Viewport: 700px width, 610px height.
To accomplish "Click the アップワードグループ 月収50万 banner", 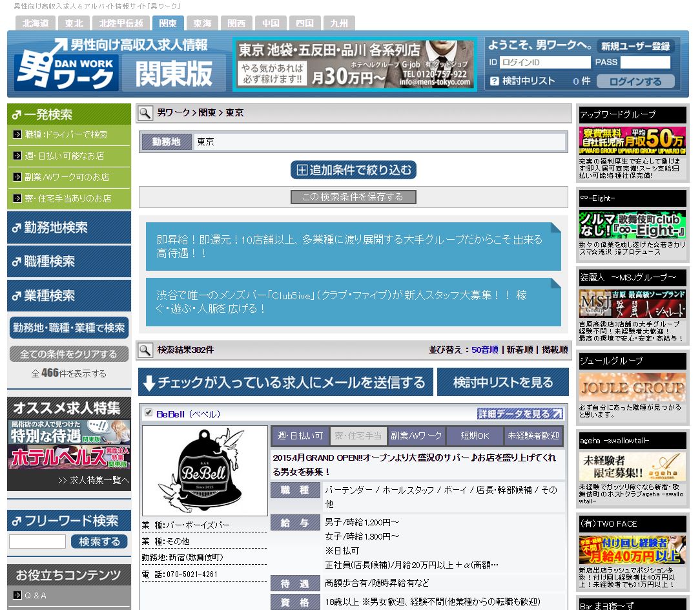I will 632,141.
